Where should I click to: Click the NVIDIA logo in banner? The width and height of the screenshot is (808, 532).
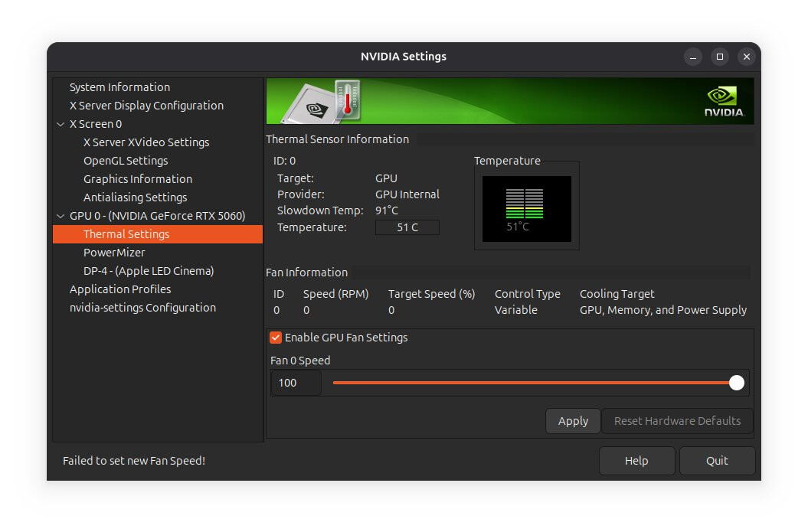tap(723, 101)
